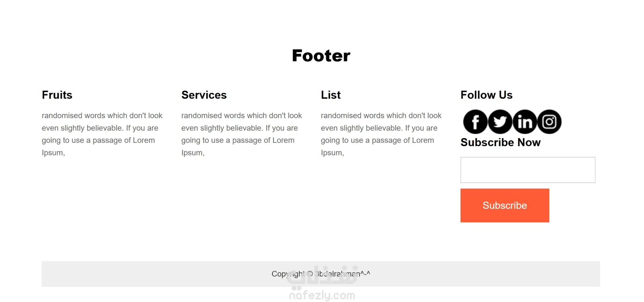Screen dimensions: 644x302
Task: Select the List column heading
Action: pos(331,95)
